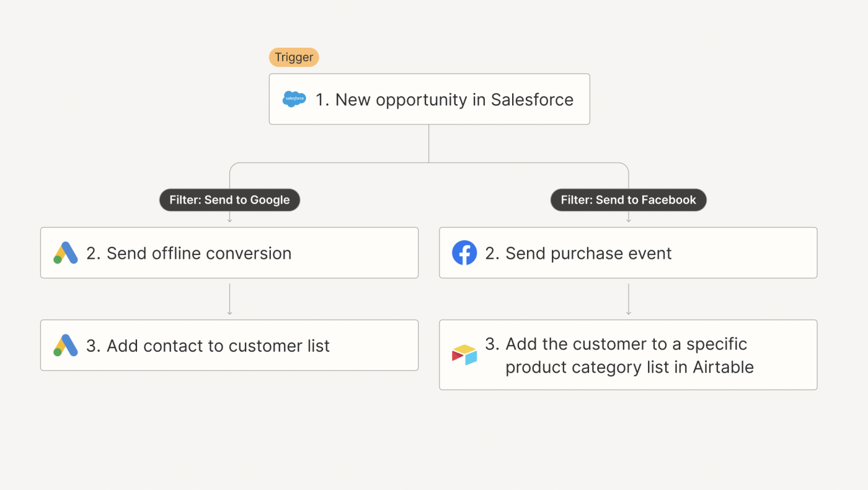This screenshot has height=490, width=868.
Task: Open the Send purchase event step
Action: pyautogui.click(x=628, y=253)
